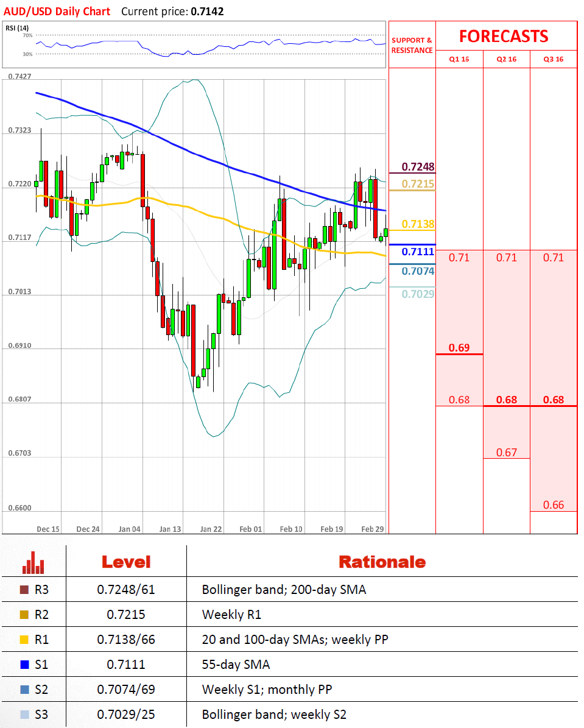Click the 0.7138/66 level cell
The height and width of the screenshot is (728, 584).
(126, 640)
